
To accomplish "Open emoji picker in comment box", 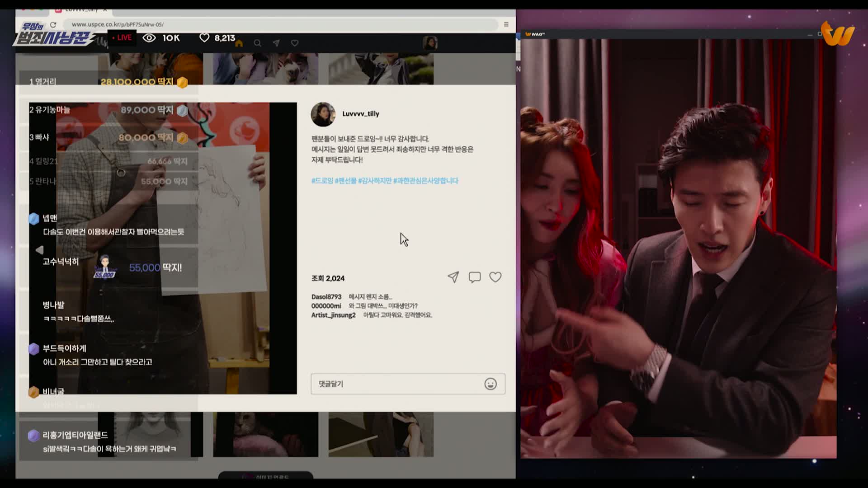I will click(x=491, y=384).
